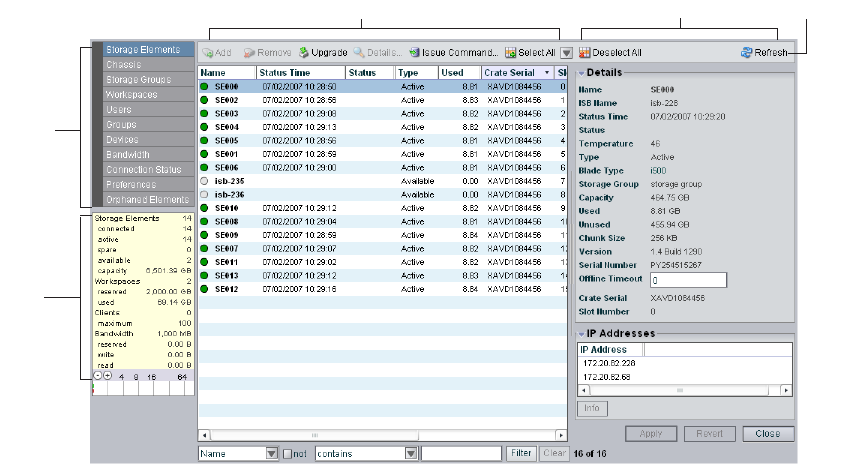Viewport: 863px width, 466px height.
Task: Click the Issue Command toolbar icon
Action: point(414,52)
